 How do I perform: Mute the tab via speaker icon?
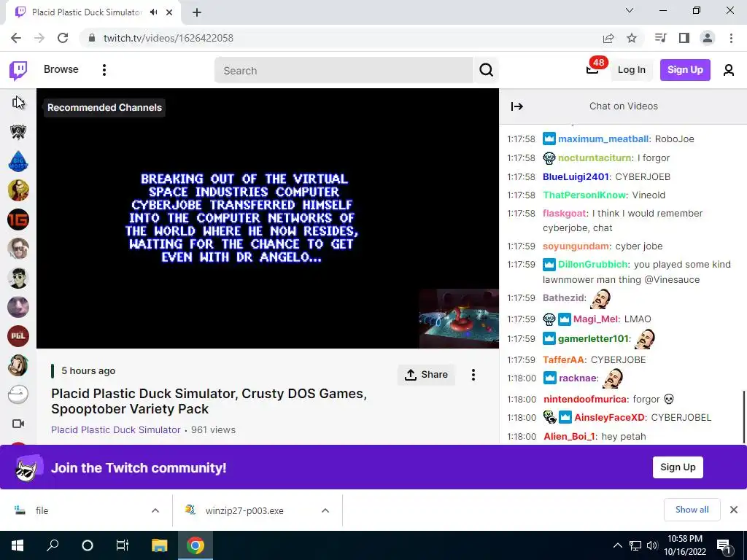[x=153, y=12]
